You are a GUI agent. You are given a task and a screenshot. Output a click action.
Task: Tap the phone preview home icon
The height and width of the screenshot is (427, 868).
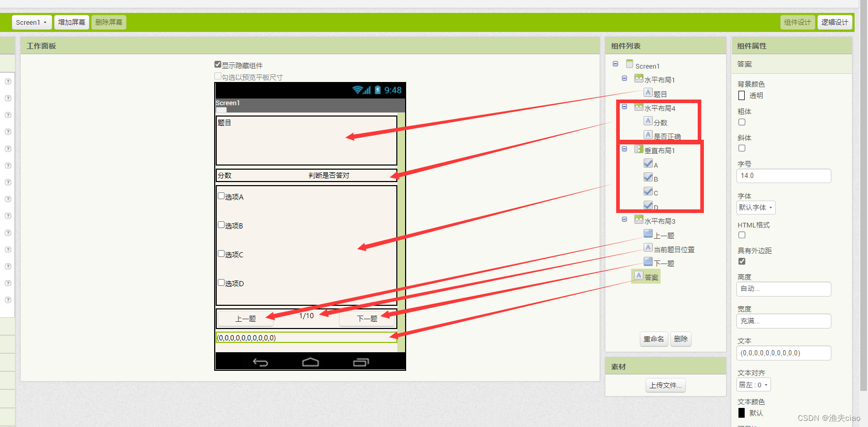coord(310,363)
